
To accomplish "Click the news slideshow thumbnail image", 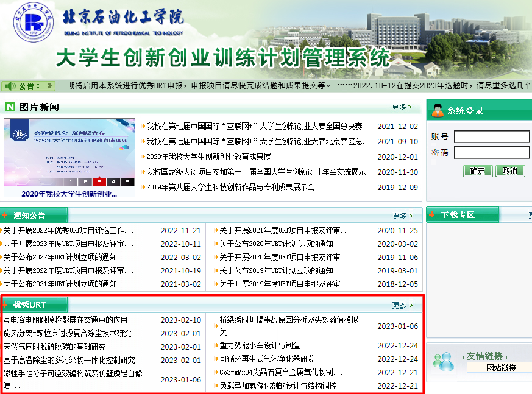I will [69, 148].
